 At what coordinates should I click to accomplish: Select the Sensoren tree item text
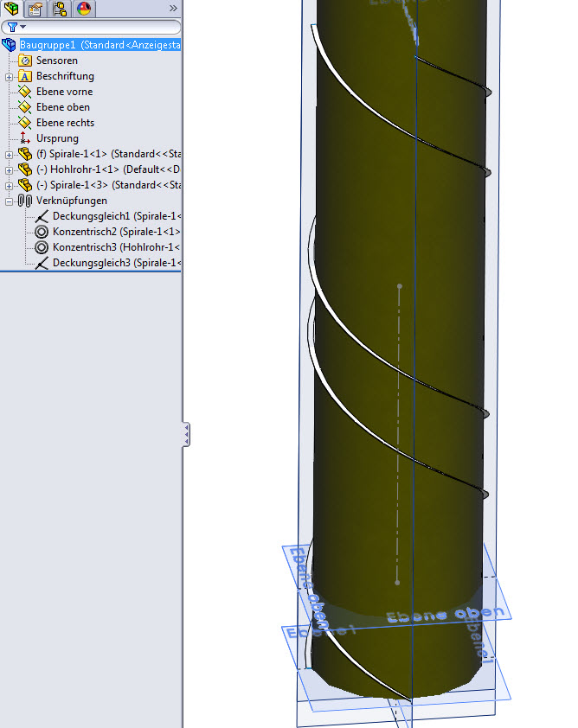57,61
